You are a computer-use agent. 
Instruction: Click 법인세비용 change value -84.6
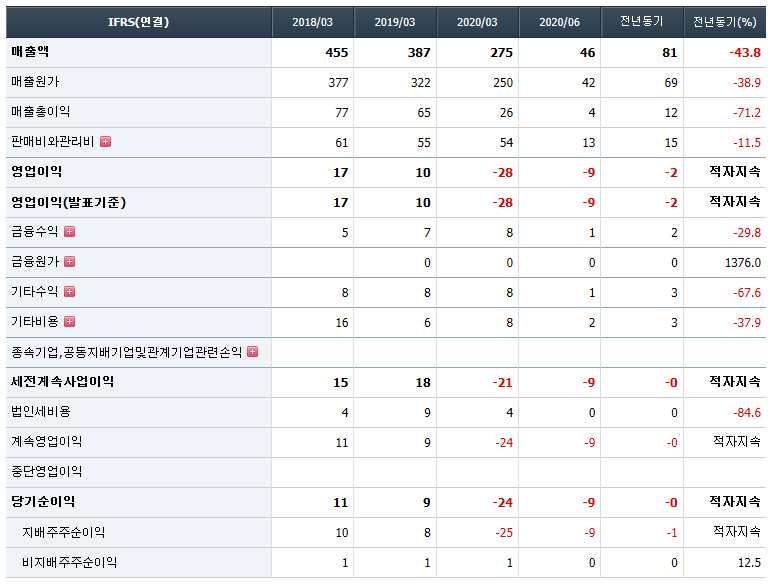[x=747, y=413]
